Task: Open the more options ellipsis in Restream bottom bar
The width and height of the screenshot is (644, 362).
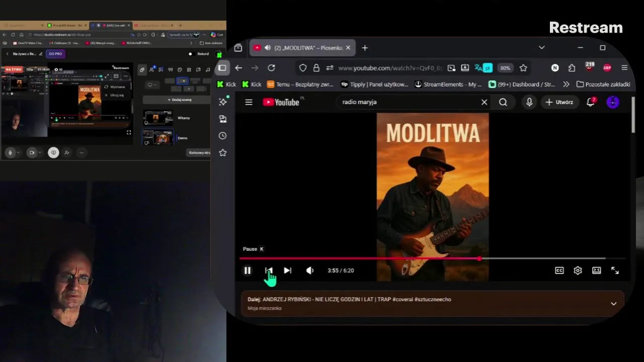Action: [82, 152]
